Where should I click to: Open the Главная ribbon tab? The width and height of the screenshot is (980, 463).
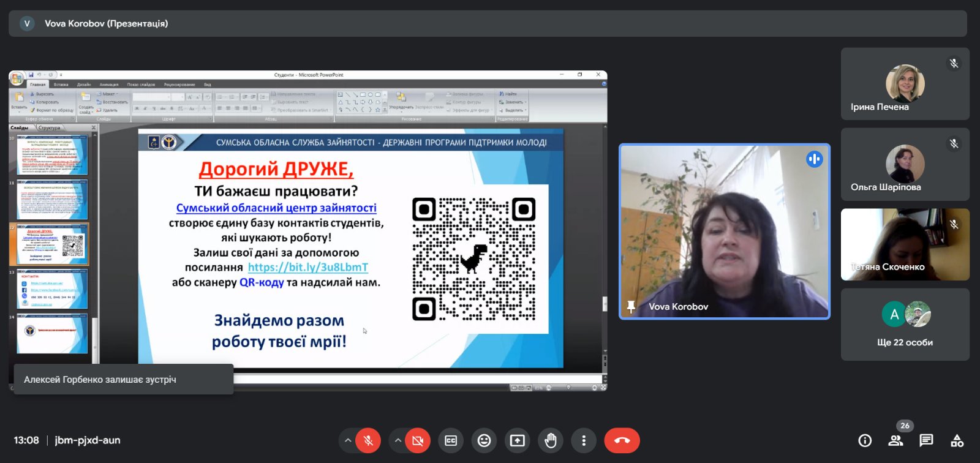tap(38, 85)
